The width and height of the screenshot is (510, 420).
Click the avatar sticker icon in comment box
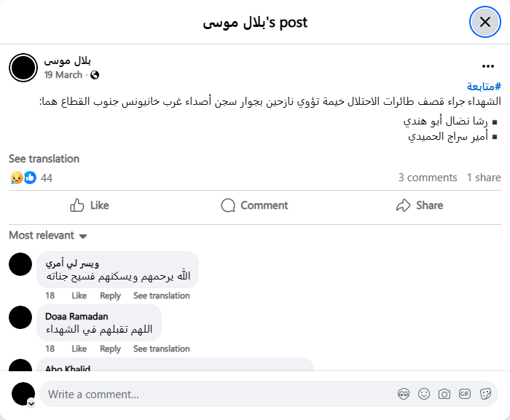(x=404, y=394)
